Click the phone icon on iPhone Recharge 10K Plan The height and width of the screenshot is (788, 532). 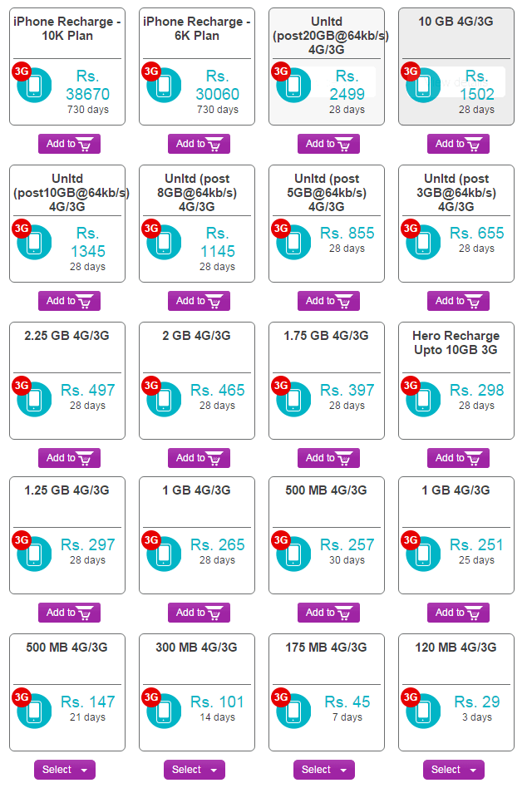34,86
